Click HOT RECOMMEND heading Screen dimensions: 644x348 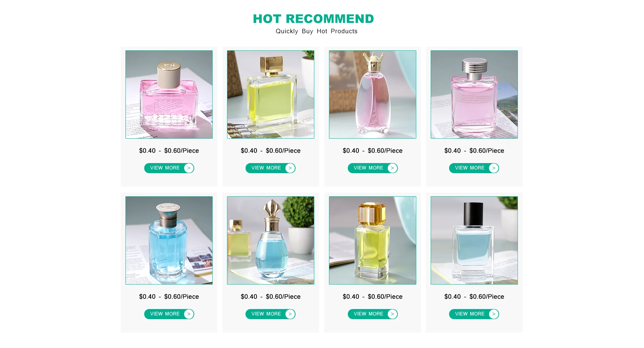click(313, 19)
